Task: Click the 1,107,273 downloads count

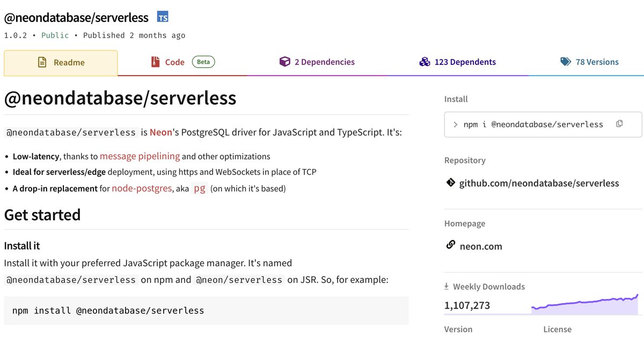Action: coord(467,306)
